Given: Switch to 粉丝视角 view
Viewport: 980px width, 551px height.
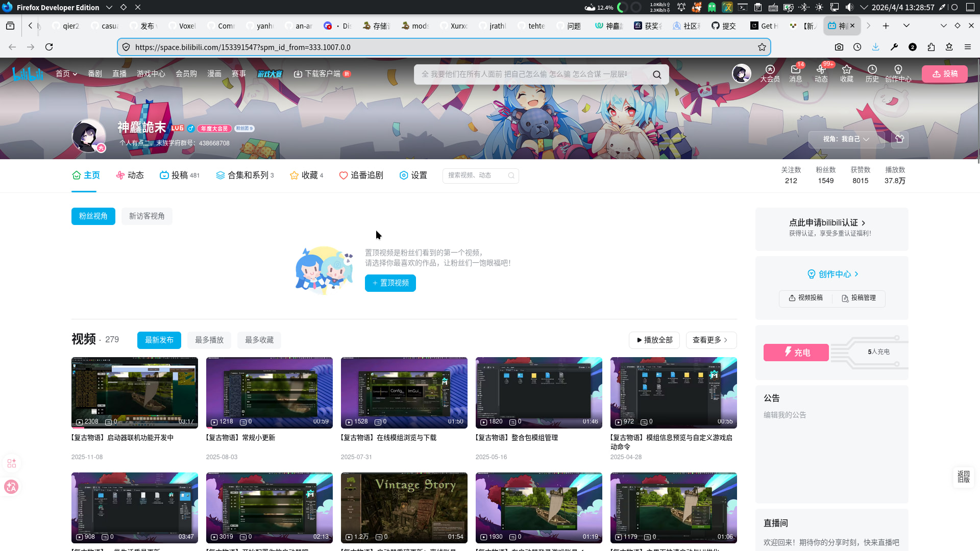Looking at the screenshot, I should pyautogui.click(x=93, y=216).
